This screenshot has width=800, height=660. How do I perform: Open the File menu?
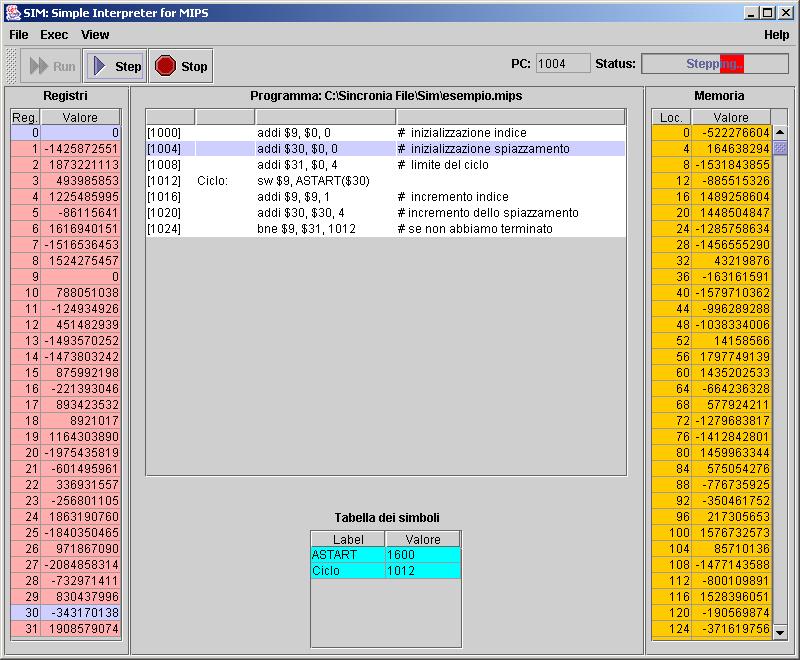click(x=19, y=35)
